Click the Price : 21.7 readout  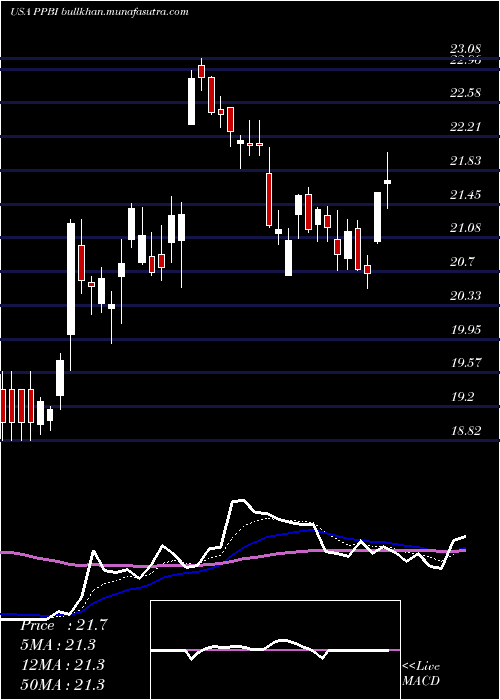pos(63,625)
